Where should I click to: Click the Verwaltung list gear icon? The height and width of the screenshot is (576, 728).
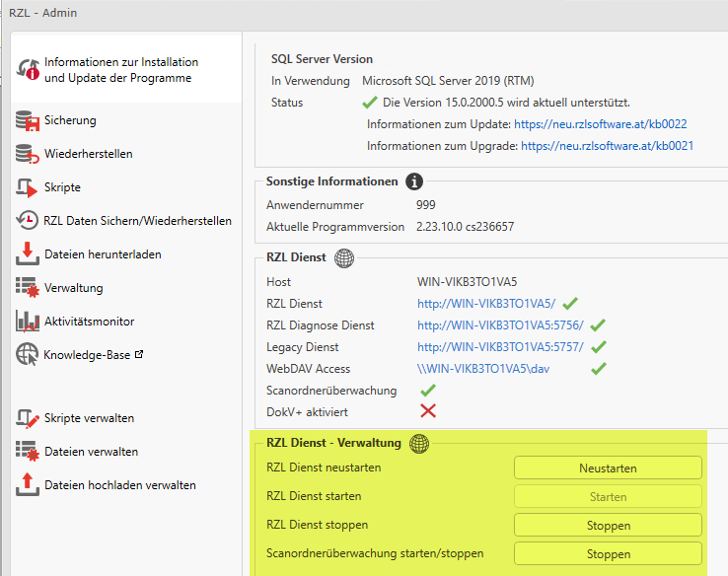pos(28,287)
